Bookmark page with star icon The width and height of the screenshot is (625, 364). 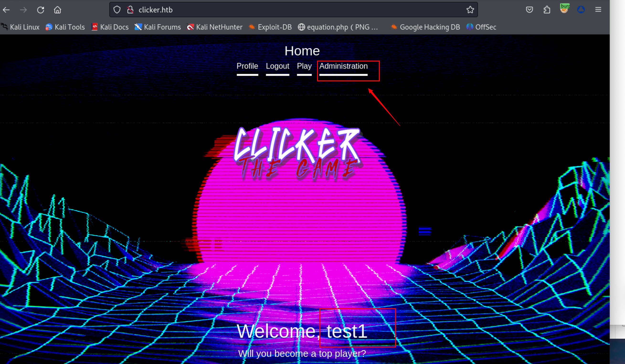click(x=470, y=10)
